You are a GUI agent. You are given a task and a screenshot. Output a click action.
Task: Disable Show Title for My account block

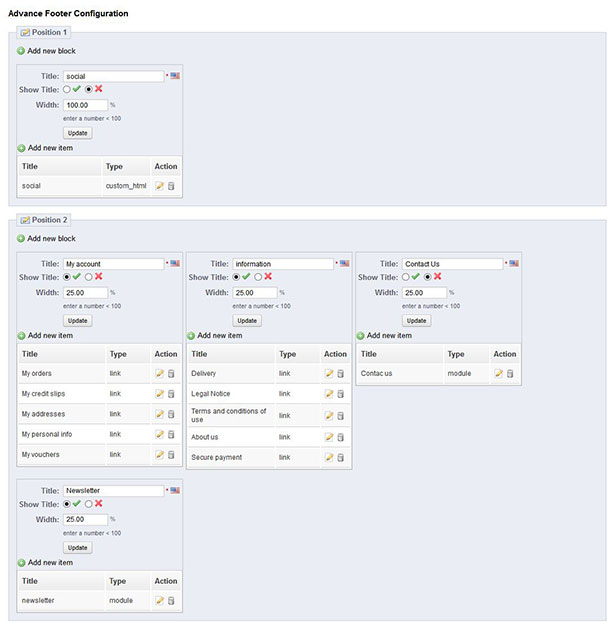(x=88, y=277)
